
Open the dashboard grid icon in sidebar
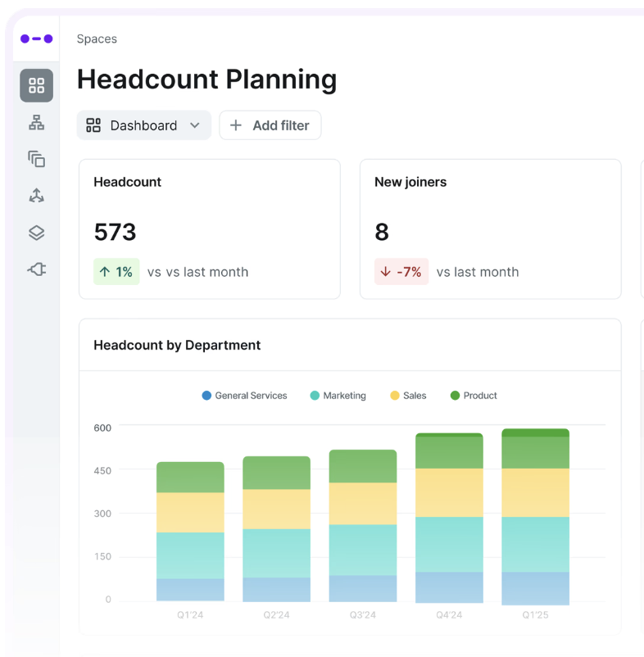pyautogui.click(x=36, y=85)
